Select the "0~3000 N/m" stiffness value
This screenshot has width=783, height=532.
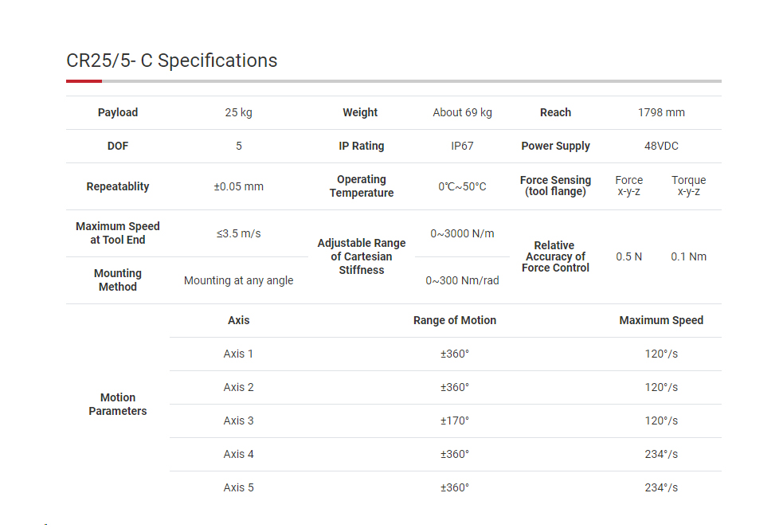point(462,234)
